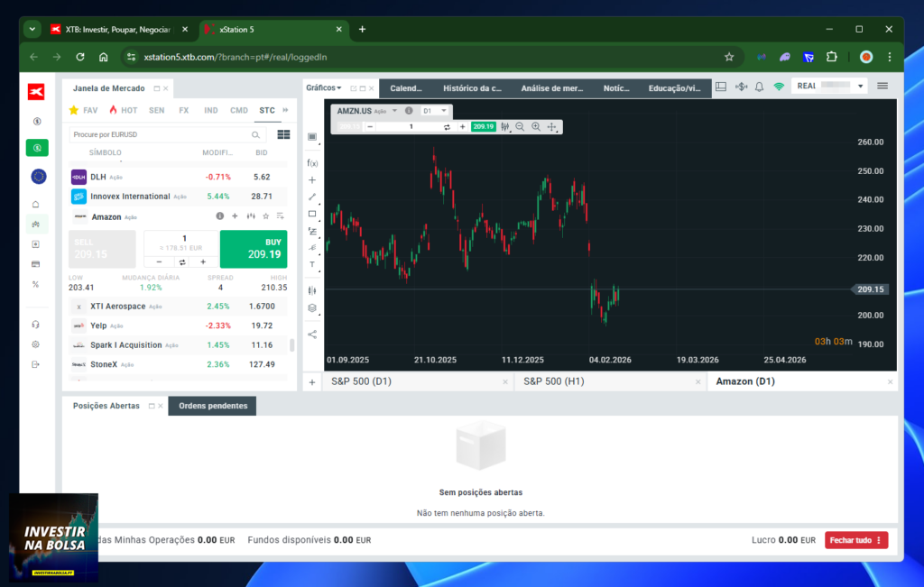
Task: Open the f(x) indicators tool
Action: click(x=312, y=163)
